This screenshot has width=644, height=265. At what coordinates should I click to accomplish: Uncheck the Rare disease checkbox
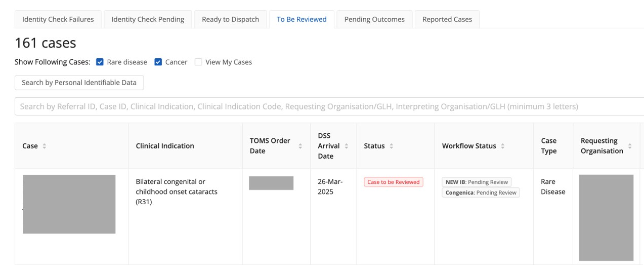[x=100, y=62]
